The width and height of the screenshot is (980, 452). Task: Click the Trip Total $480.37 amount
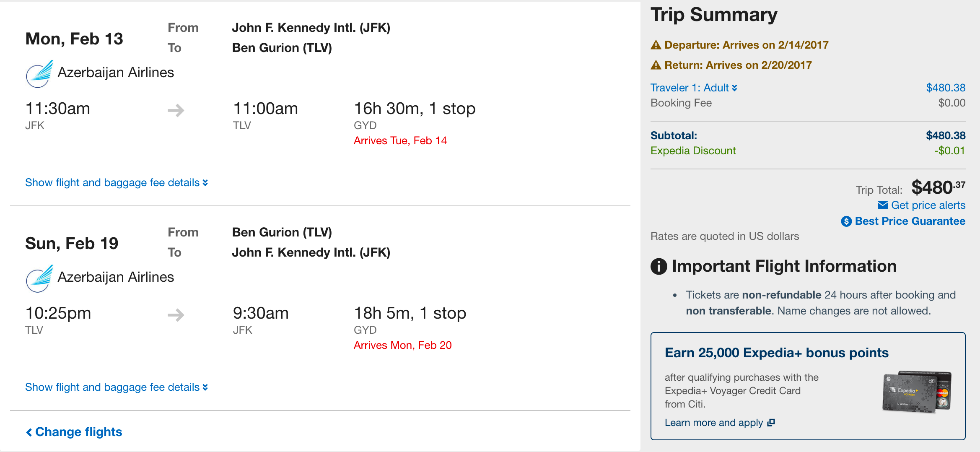coord(938,187)
